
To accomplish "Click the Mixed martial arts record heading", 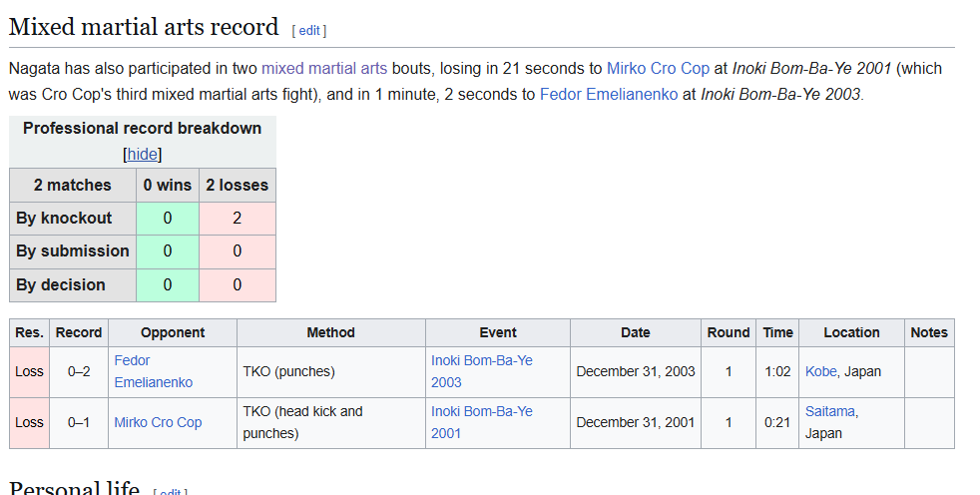I will pos(144,27).
